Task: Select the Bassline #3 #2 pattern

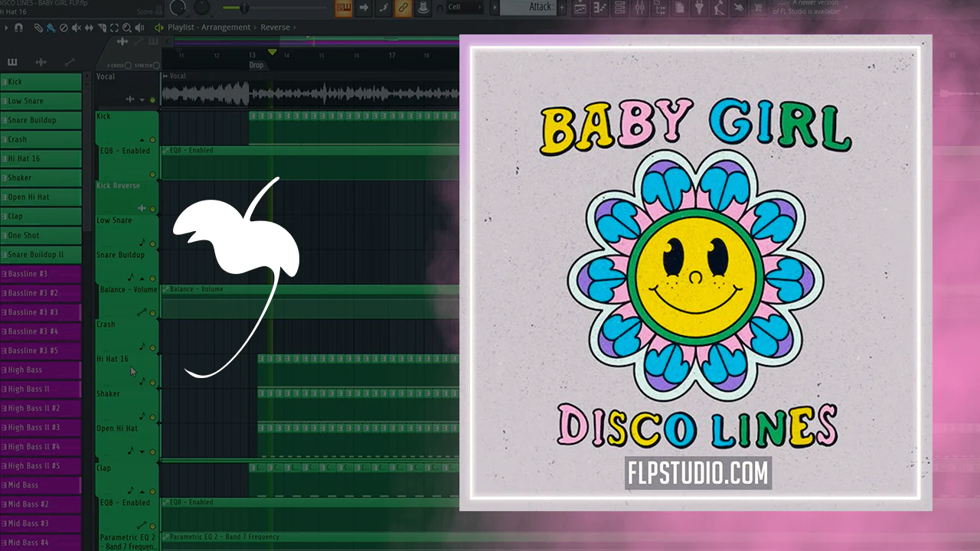Action: (x=41, y=293)
